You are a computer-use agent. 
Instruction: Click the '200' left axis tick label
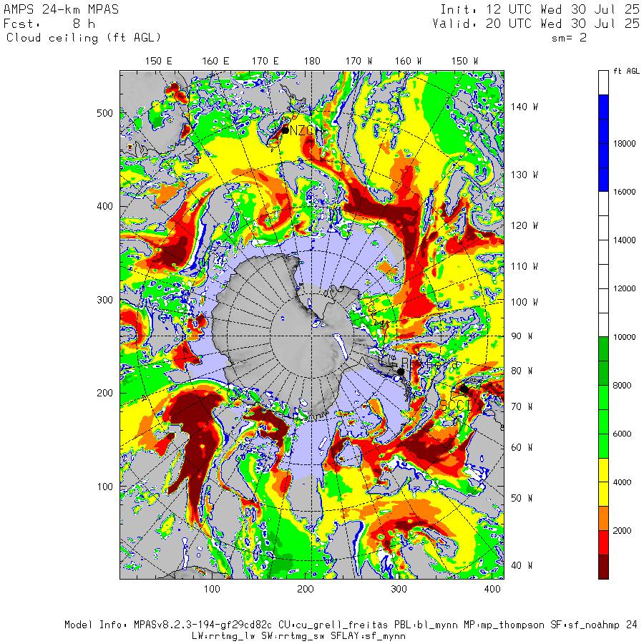tap(104, 393)
